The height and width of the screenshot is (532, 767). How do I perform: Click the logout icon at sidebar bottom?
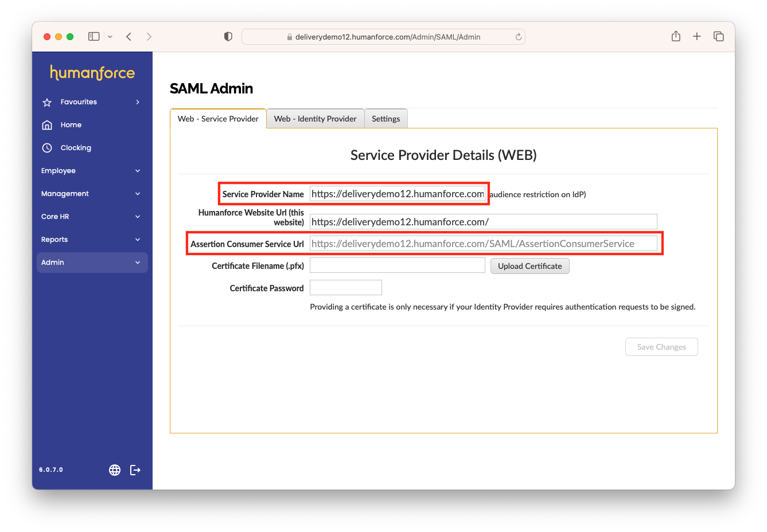click(135, 470)
